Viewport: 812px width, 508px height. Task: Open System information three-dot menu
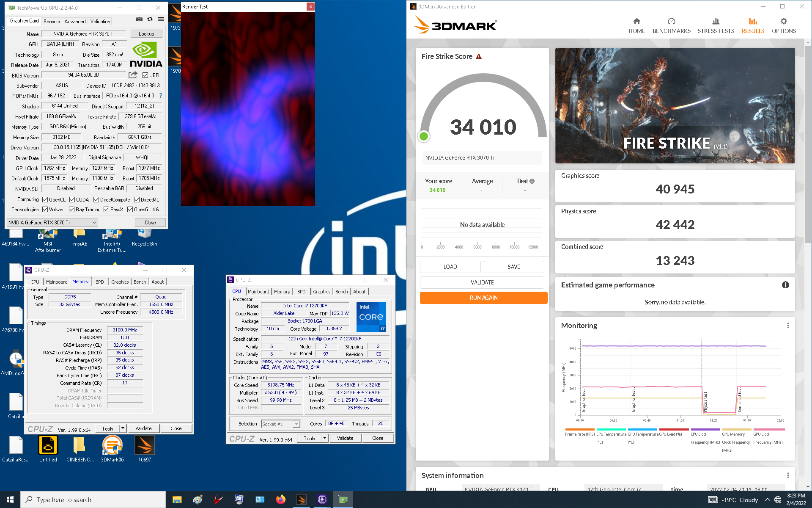[788, 475]
